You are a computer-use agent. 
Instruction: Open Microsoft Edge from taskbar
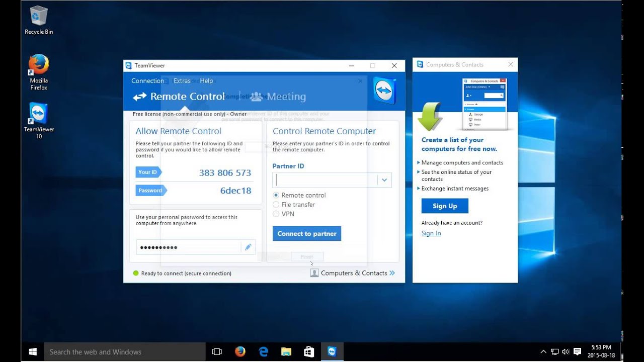click(263, 352)
